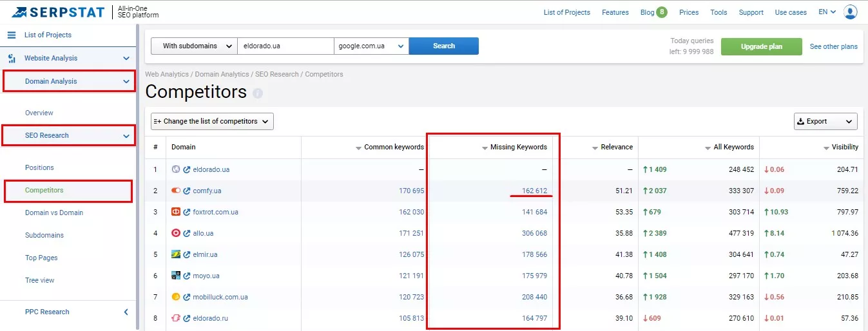Click the mobilluck.com.ua favicon in row 7

point(176,297)
